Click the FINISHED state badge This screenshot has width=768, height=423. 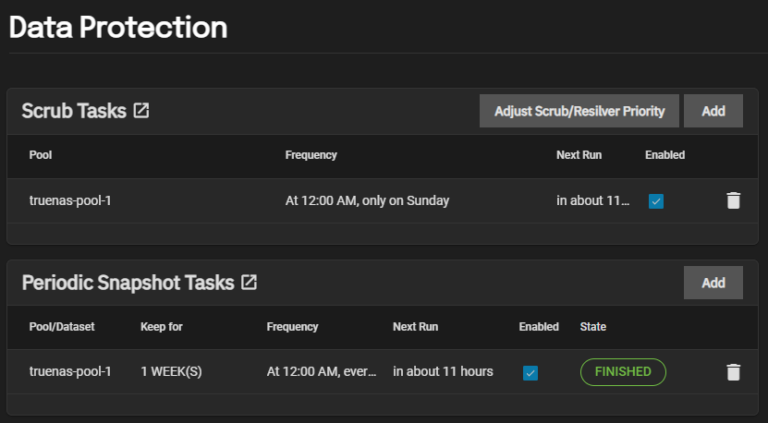623,372
